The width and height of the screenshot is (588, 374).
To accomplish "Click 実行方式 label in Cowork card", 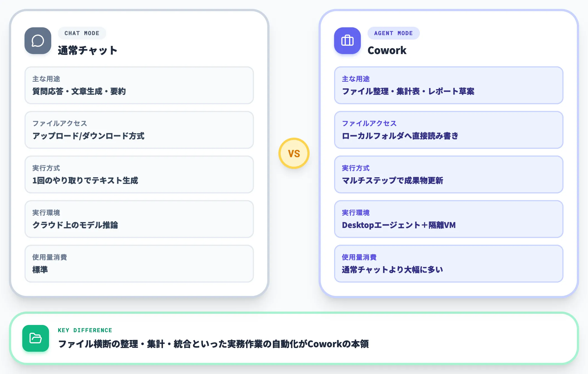I will pos(356,168).
